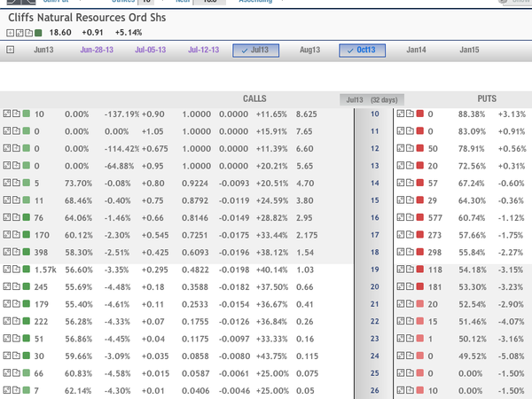Open chart icon for the 16 strike put

(401, 217)
